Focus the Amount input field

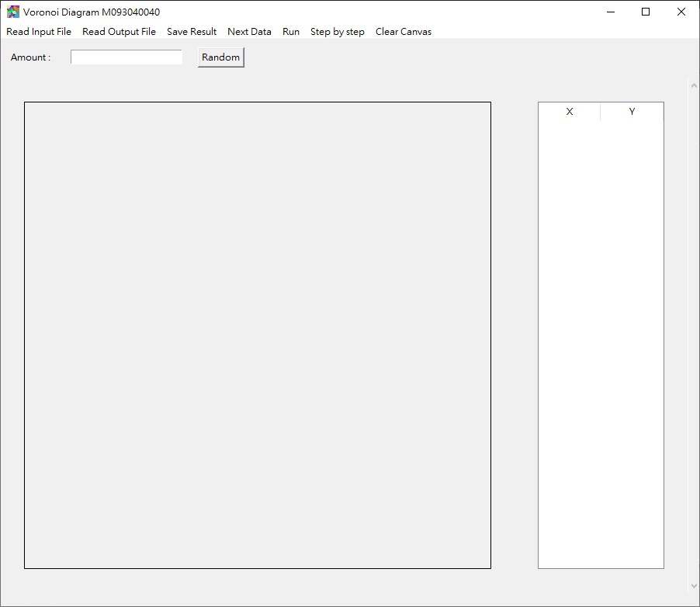click(126, 57)
